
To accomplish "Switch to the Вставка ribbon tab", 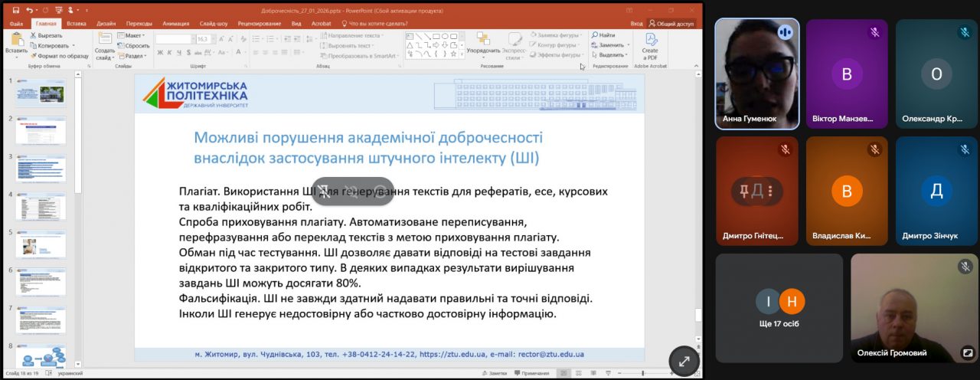I will [x=77, y=24].
